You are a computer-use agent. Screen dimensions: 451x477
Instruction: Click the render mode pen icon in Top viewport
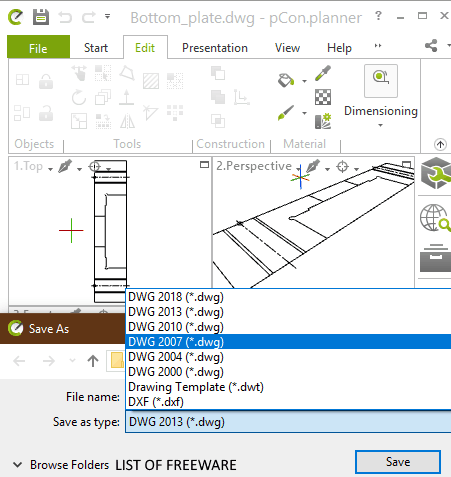(65, 166)
